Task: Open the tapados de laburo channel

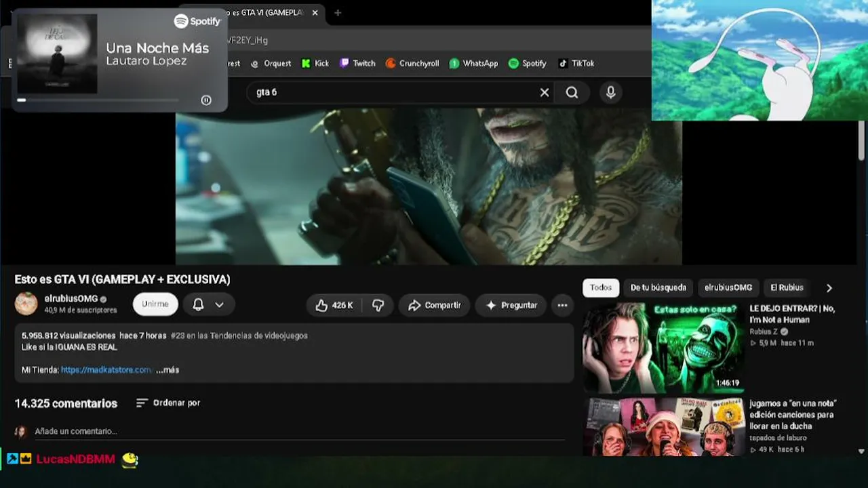Action: click(x=778, y=438)
